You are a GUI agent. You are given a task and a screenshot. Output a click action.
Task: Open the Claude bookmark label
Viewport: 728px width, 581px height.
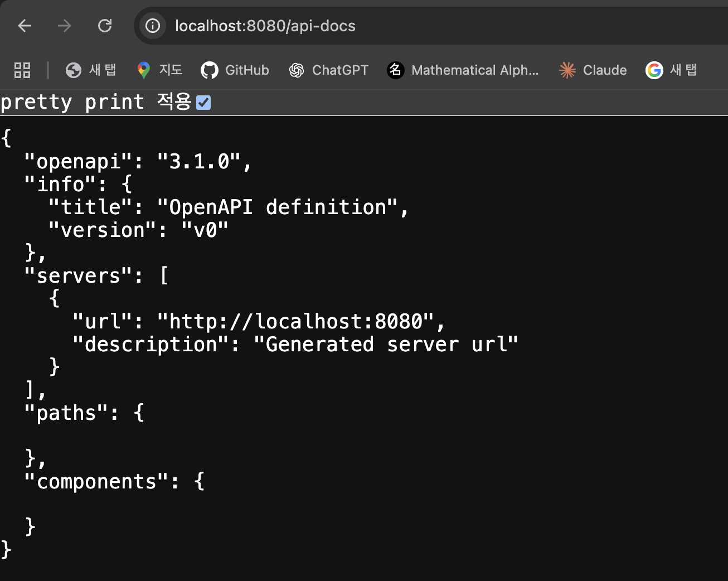click(605, 70)
